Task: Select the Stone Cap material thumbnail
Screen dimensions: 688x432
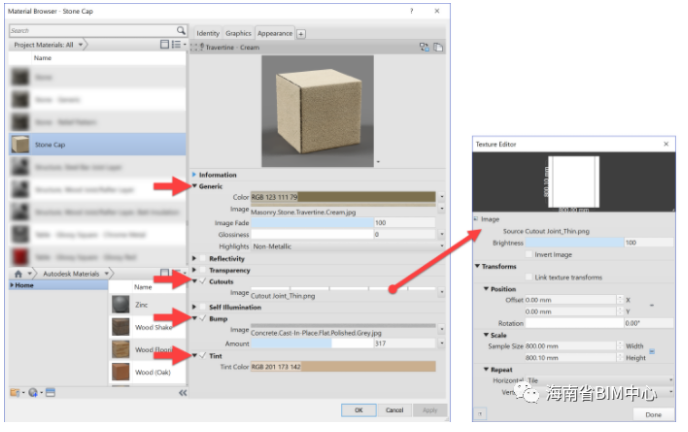Action: (20, 144)
